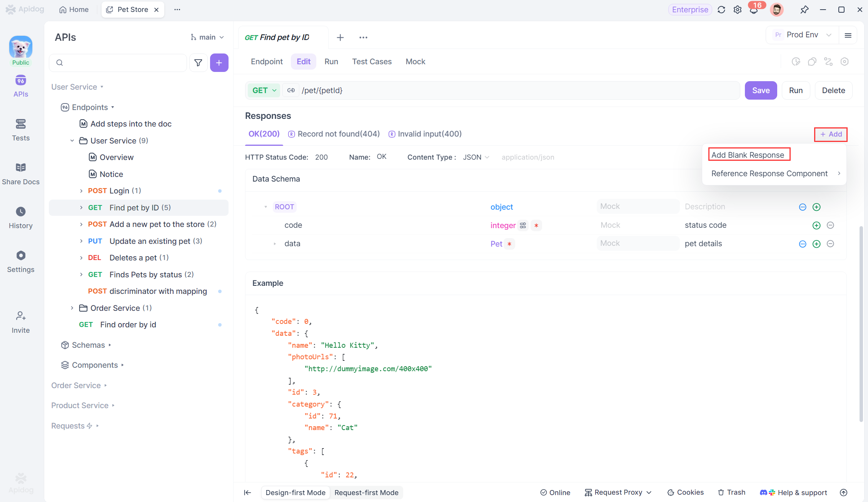The image size is (868, 502).
Task: Click the + Add response button
Action: (831, 134)
